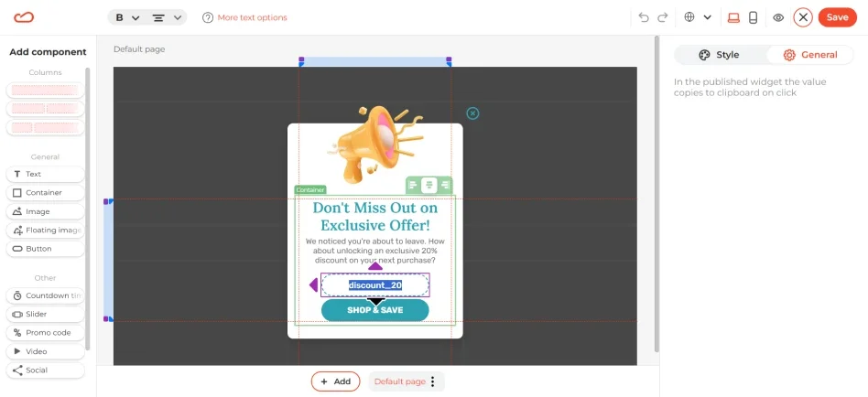
Task: Click the "Add component" heading
Action: tap(49, 52)
